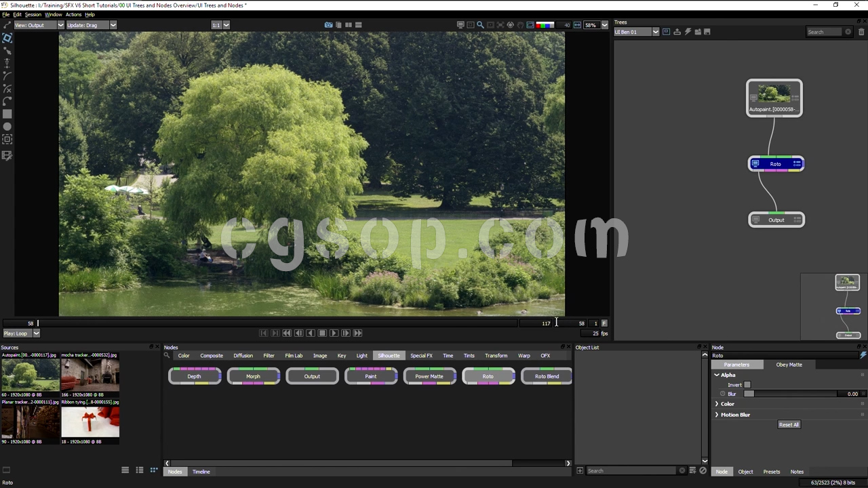Viewport: 868px width, 488px height.
Task: Adjust the Blur slider in Alpha group
Action: 791,394
